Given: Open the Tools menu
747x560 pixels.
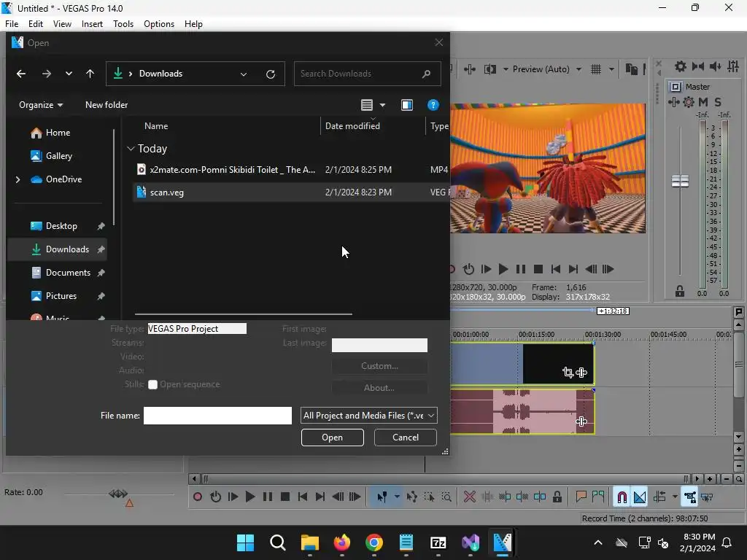Looking at the screenshot, I should (123, 24).
